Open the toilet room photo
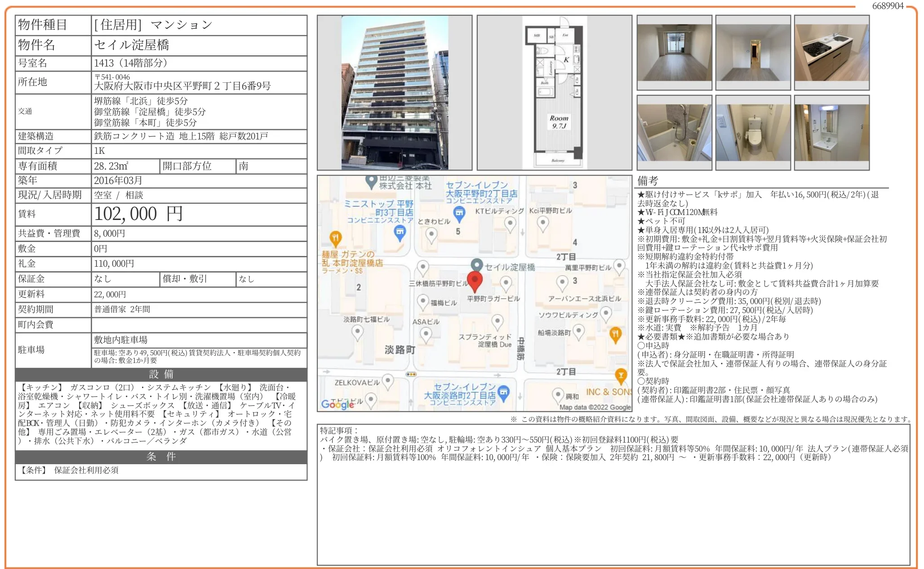 (753, 133)
